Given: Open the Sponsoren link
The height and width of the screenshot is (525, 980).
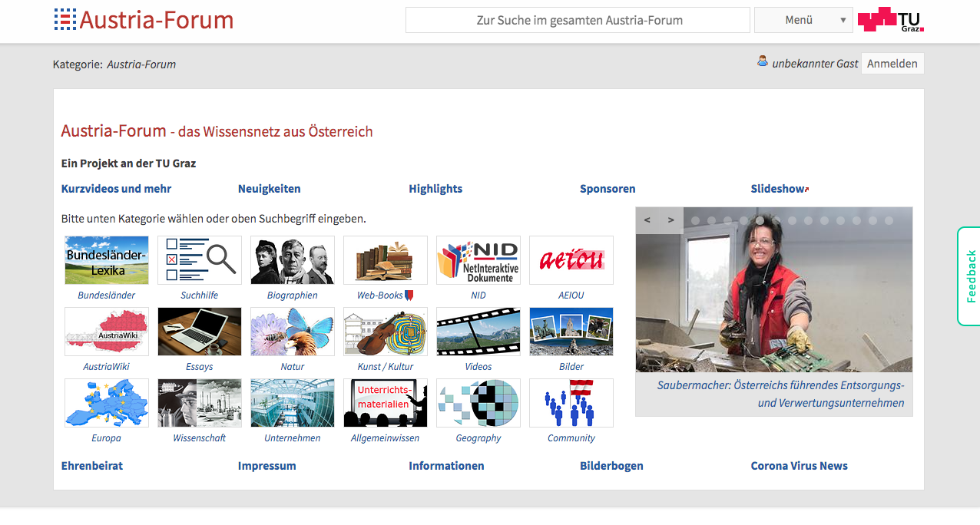Looking at the screenshot, I should 608,189.
